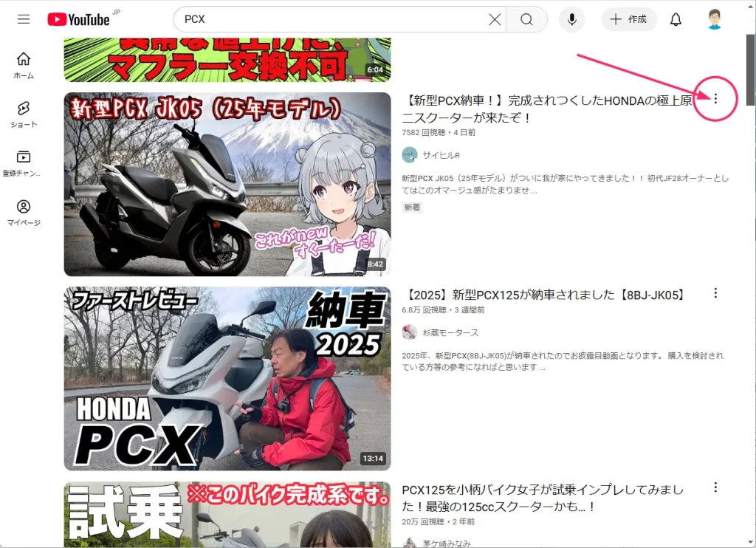This screenshot has width=756, height=548.
Task: Play the ファーストレビュー 納車 2025 thumbnail
Action: pos(227,379)
